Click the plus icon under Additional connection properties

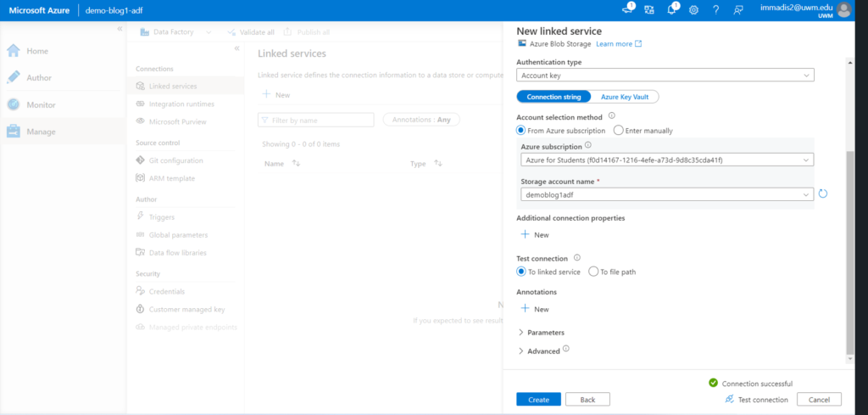click(x=526, y=234)
